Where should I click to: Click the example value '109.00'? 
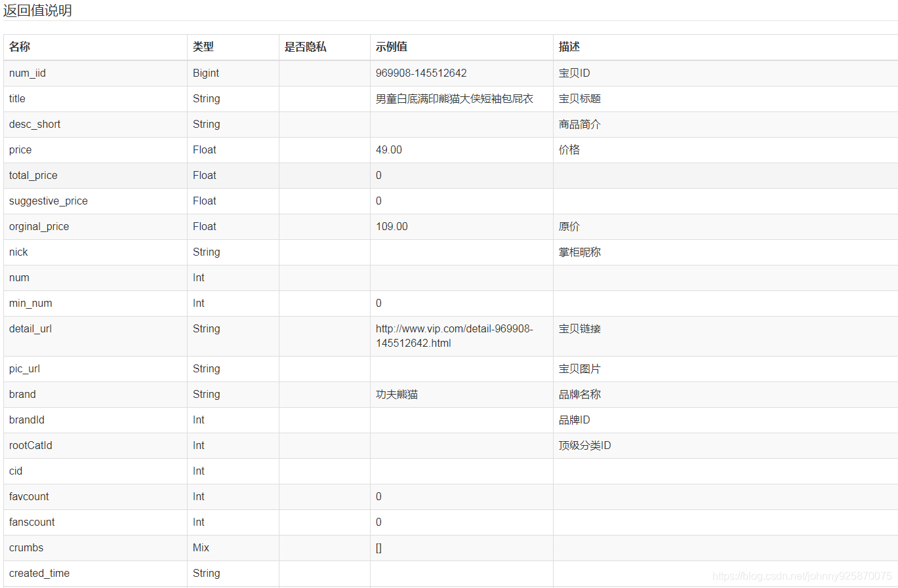pos(392,226)
